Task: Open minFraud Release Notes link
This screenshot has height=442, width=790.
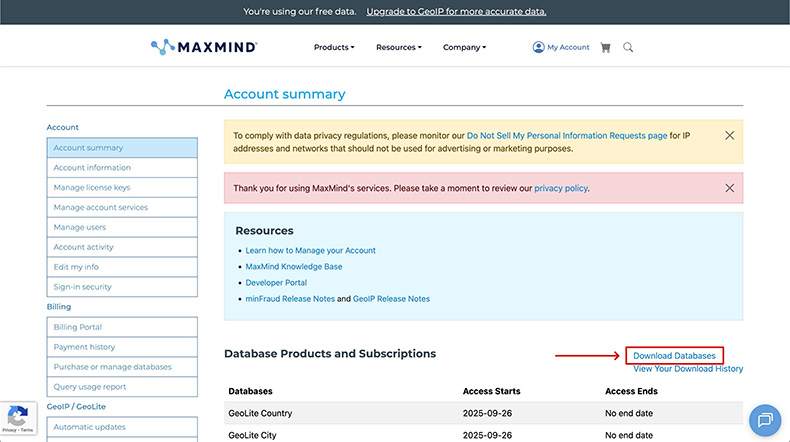Action: pos(290,299)
